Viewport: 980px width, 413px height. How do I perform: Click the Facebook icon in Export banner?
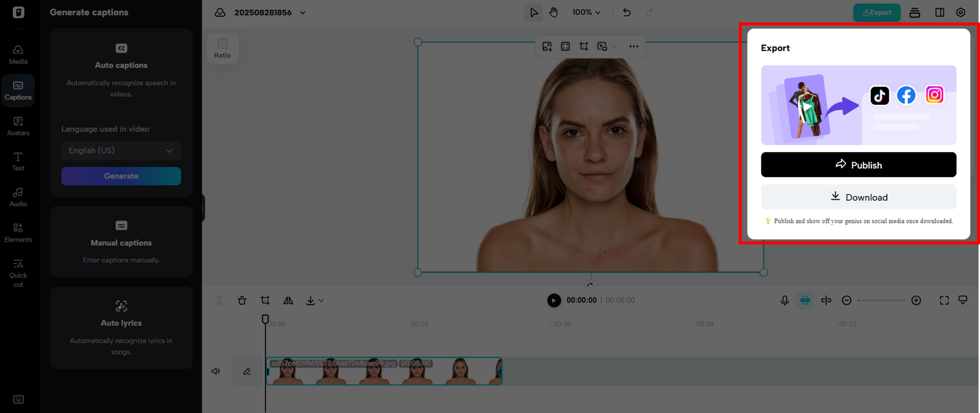click(906, 95)
